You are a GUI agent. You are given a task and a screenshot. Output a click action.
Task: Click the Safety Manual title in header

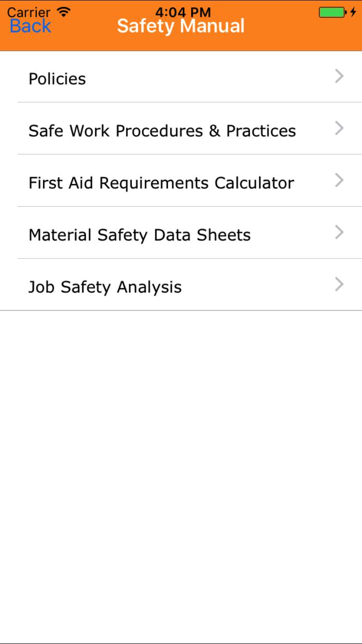[x=181, y=26]
